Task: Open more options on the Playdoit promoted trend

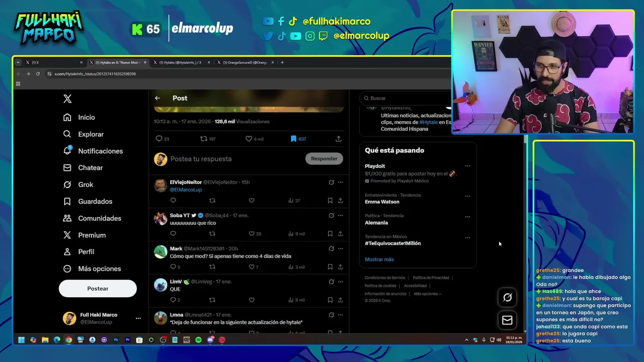Action: pyautogui.click(x=467, y=166)
